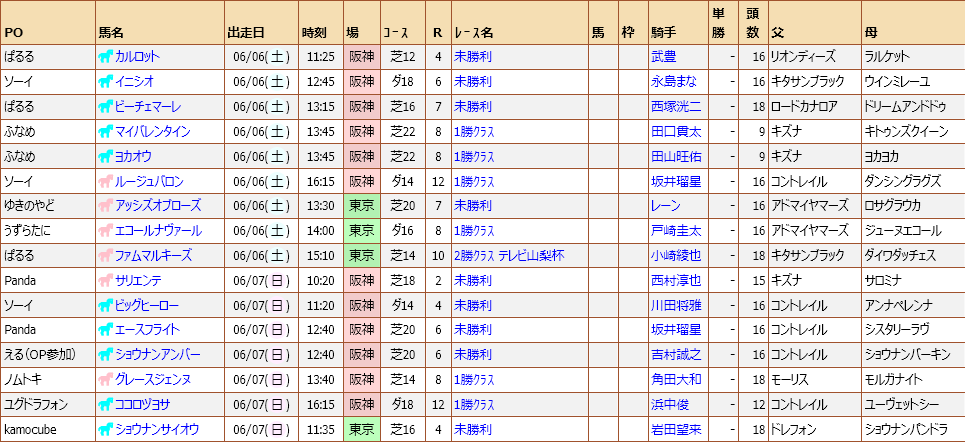The height and width of the screenshot is (442, 965).
Task: Open 1勝クラス race link in ココロヅヨサ row
Action: click(x=474, y=404)
